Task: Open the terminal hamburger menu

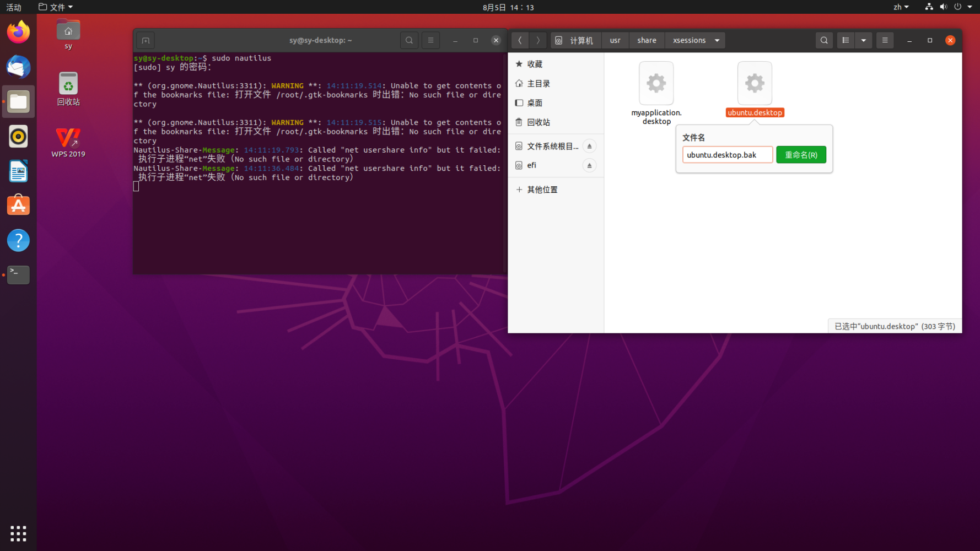Action: click(x=430, y=40)
